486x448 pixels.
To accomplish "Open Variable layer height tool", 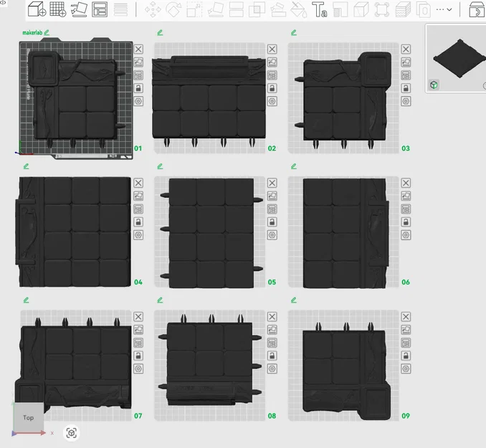I will (x=120, y=9).
